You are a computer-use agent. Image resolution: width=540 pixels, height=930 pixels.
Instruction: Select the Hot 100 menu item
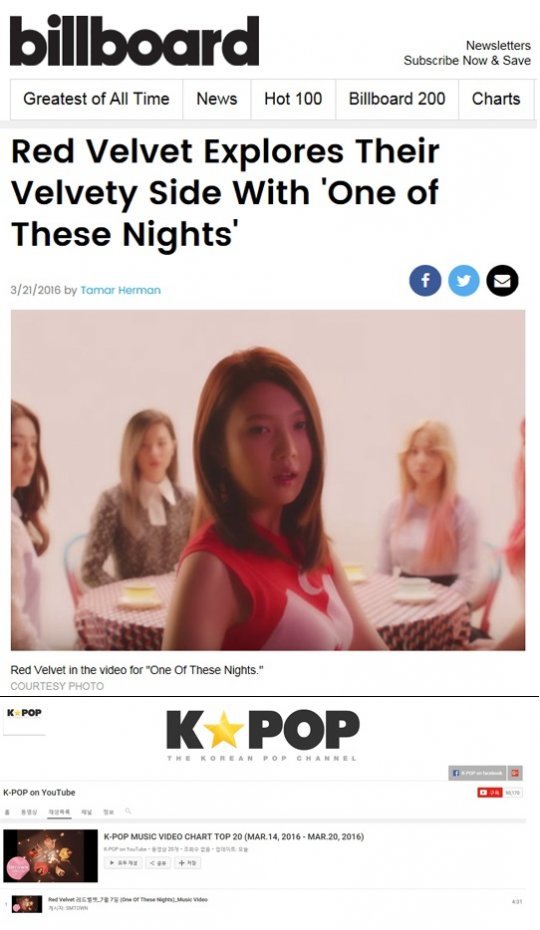coord(293,99)
